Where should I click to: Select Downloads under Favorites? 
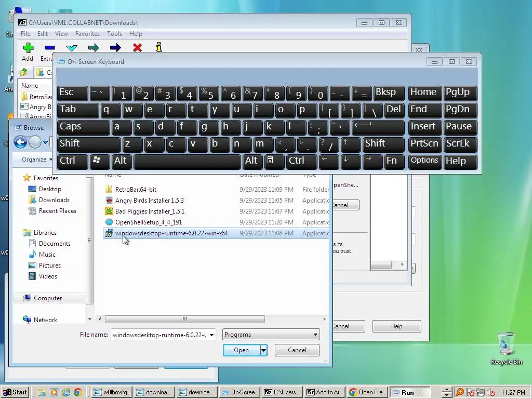[x=54, y=200]
